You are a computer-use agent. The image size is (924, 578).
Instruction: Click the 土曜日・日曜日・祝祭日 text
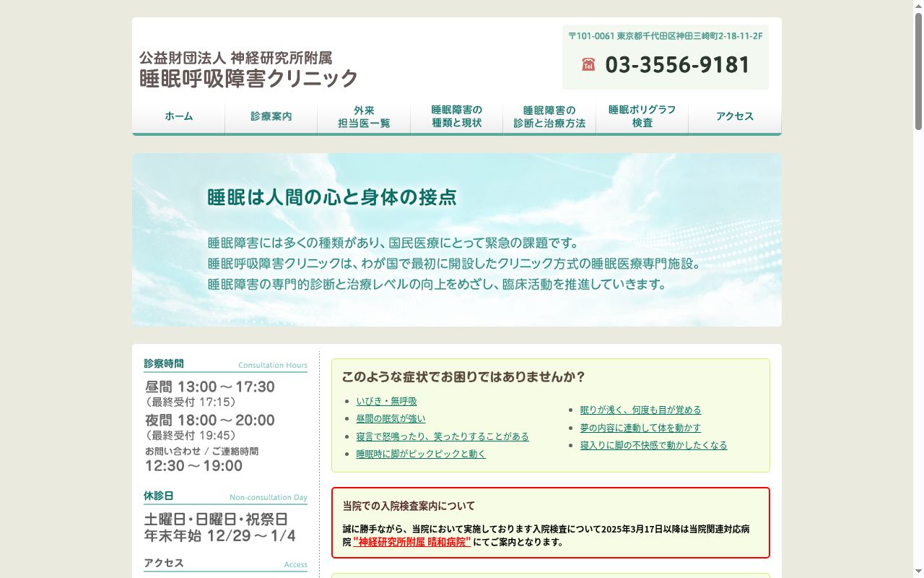(217, 519)
